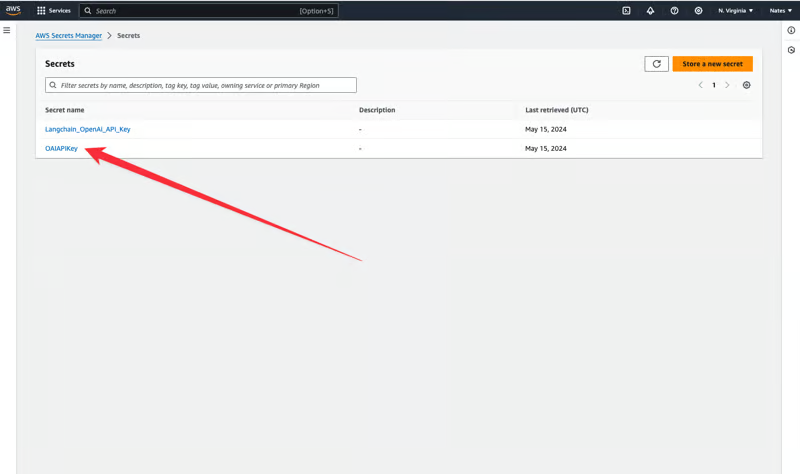This screenshot has height=474, width=800.
Task: Go to next page of secrets
Action: tap(727, 85)
